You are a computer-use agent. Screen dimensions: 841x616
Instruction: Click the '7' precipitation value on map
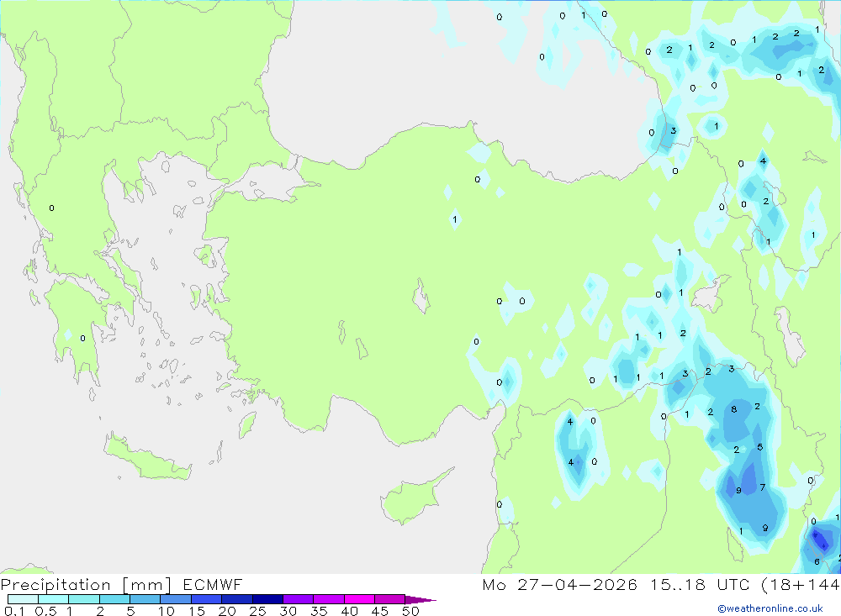pos(762,487)
